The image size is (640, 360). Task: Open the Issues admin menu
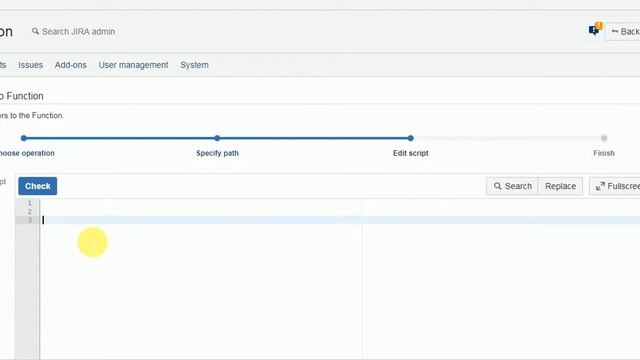[30, 65]
